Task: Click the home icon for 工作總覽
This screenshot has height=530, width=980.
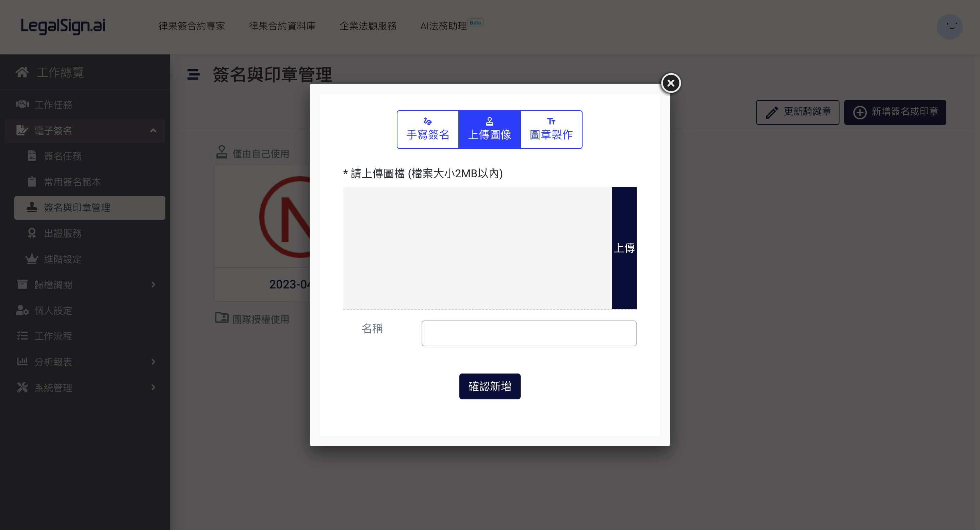Action: click(22, 72)
